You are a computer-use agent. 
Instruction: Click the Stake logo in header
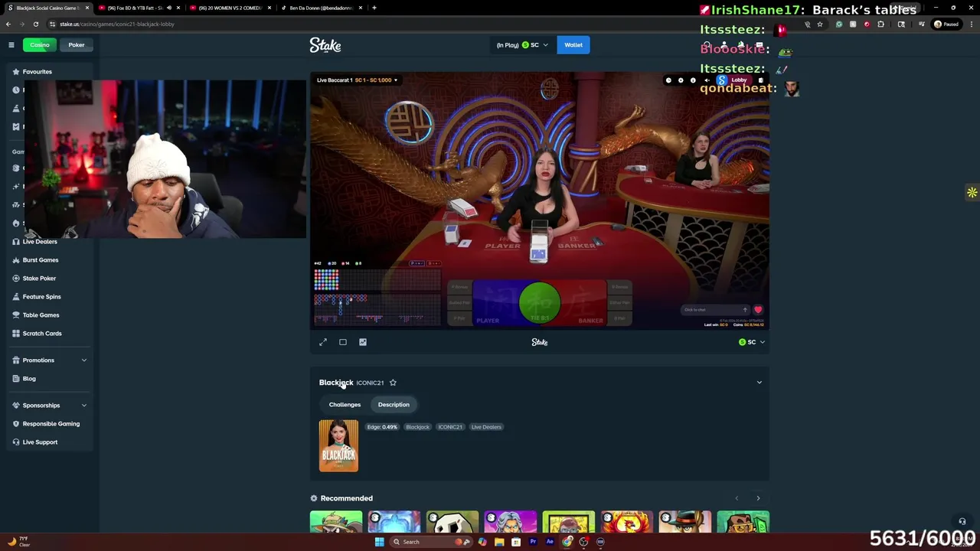click(325, 45)
